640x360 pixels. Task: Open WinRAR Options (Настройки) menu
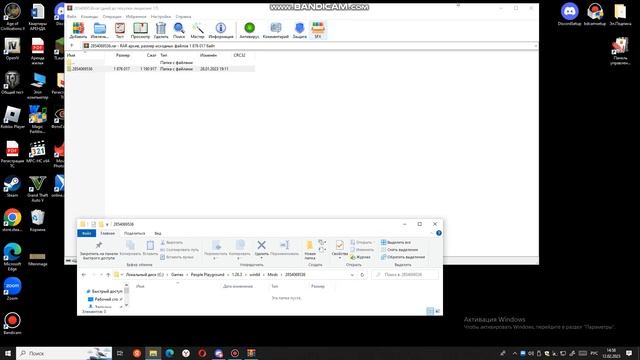tap(161, 16)
